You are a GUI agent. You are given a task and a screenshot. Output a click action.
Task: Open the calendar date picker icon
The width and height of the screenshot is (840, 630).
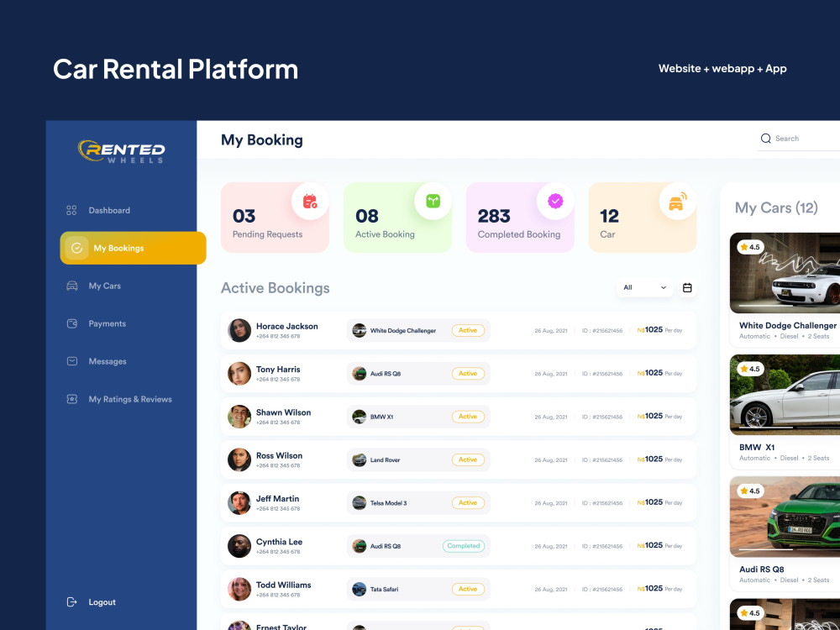[687, 287]
